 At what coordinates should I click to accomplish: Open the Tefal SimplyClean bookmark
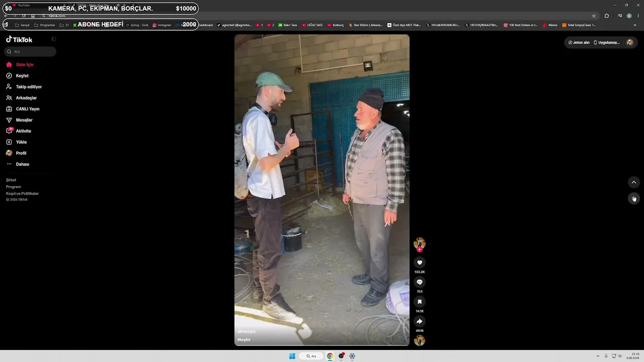[x=579, y=25]
